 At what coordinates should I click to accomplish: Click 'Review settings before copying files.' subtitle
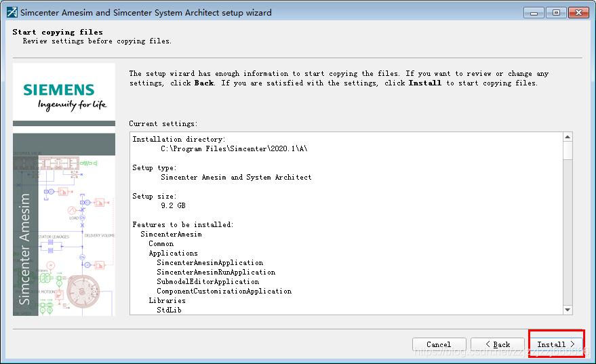[97, 41]
